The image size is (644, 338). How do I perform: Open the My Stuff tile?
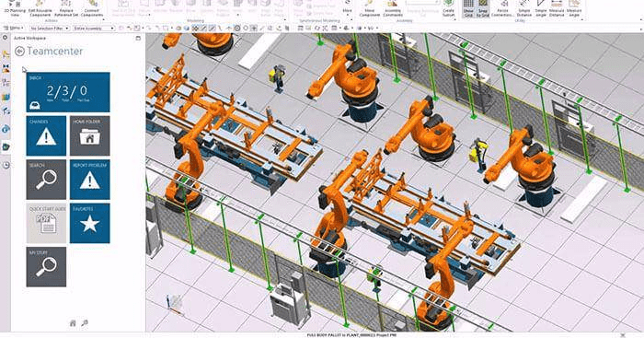point(46,267)
